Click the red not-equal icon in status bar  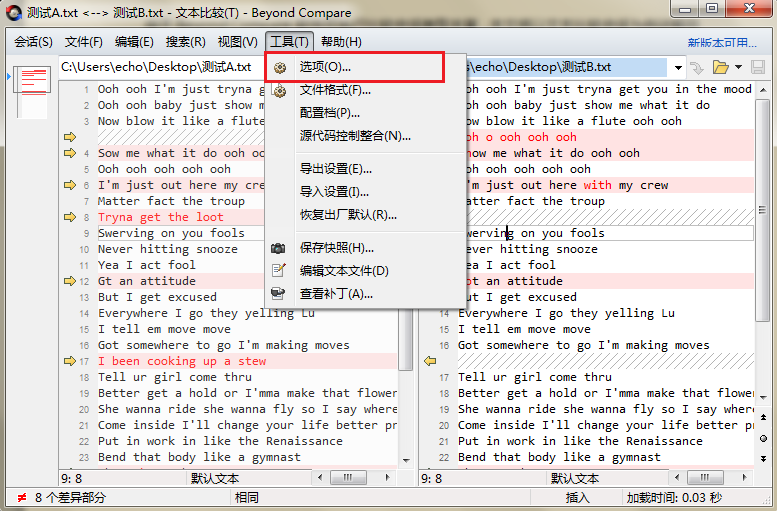pyautogui.click(x=22, y=497)
